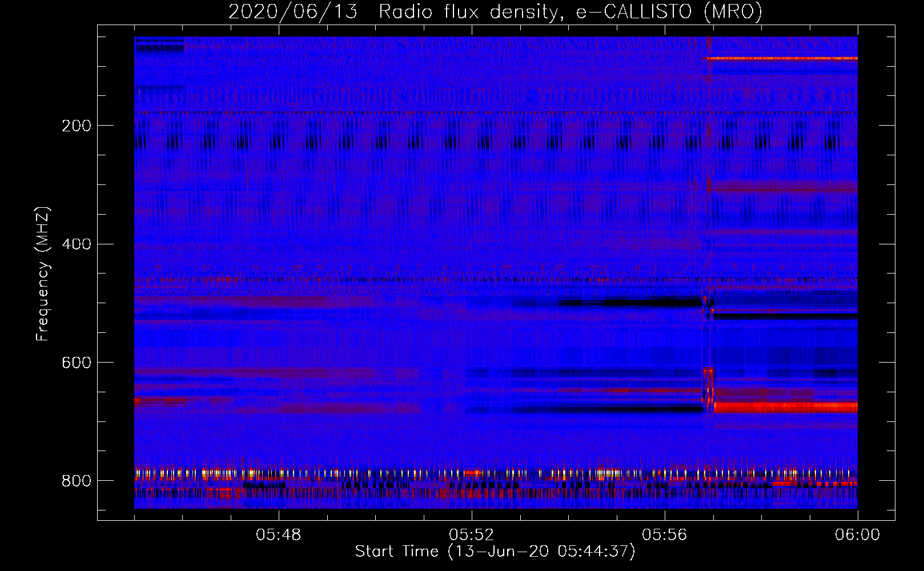Click the 'Frequency (MHZ)' axis label
The width and height of the screenshot is (924, 571).
[43, 274]
